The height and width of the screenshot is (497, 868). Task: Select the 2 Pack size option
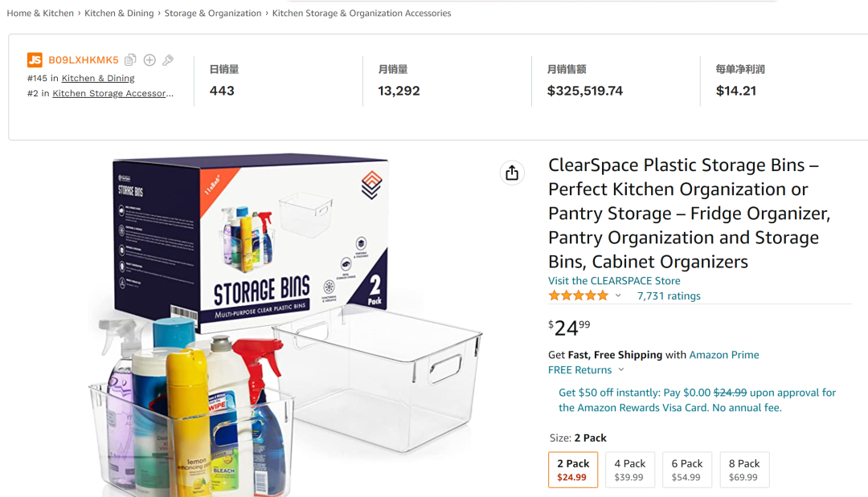pos(572,470)
